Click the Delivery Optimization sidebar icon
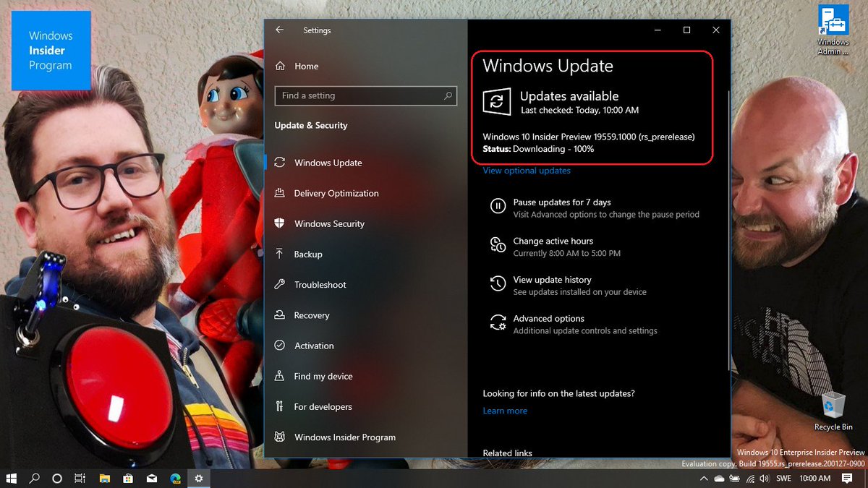The height and width of the screenshot is (488, 868). point(279,193)
